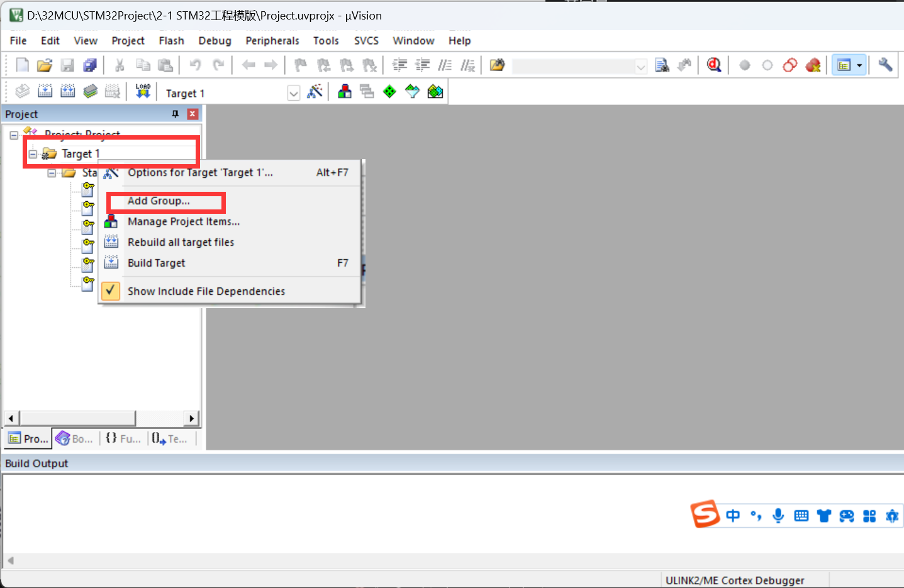Open Batch Build layered-sheets icon

(x=91, y=91)
